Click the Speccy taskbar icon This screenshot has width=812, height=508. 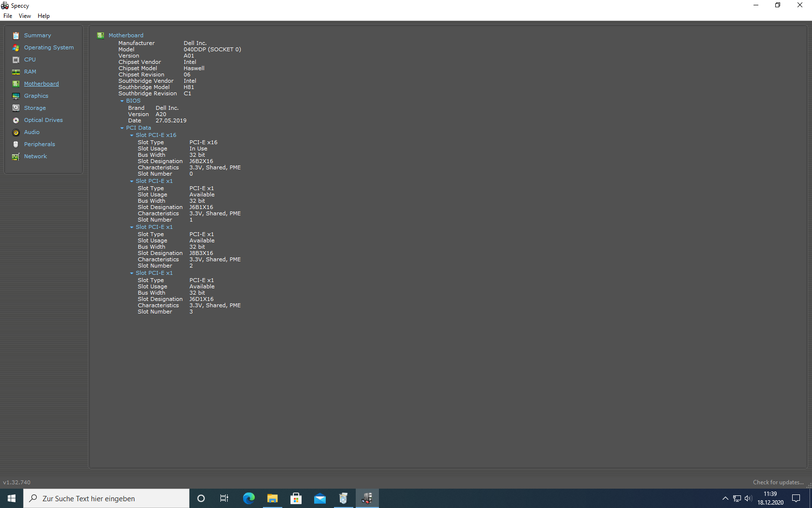pos(367,498)
